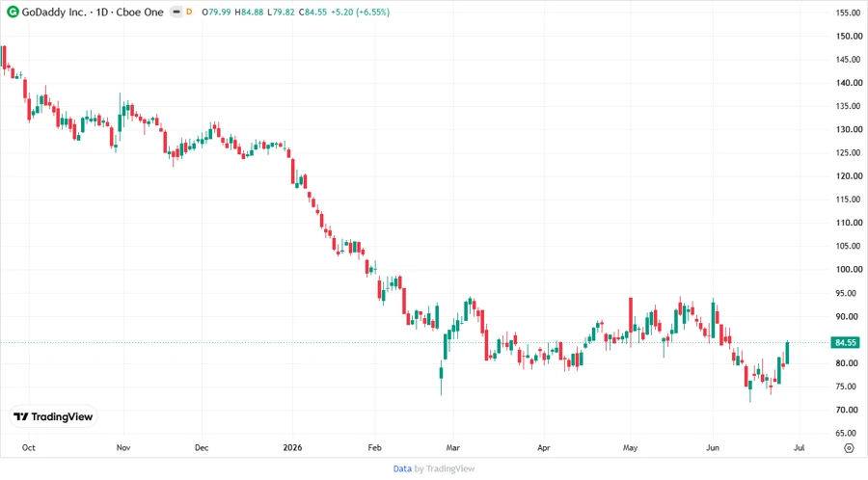Select the close value C84.55

point(312,12)
